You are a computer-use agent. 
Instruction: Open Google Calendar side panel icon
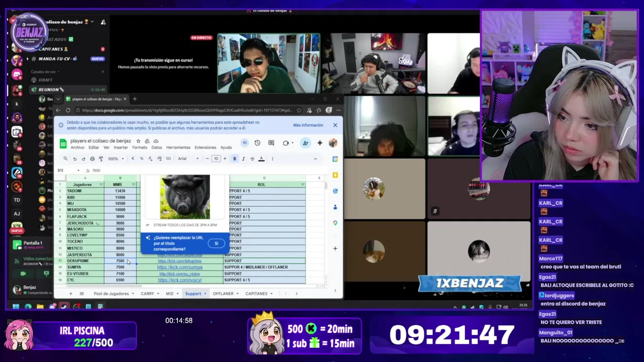coord(335,159)
